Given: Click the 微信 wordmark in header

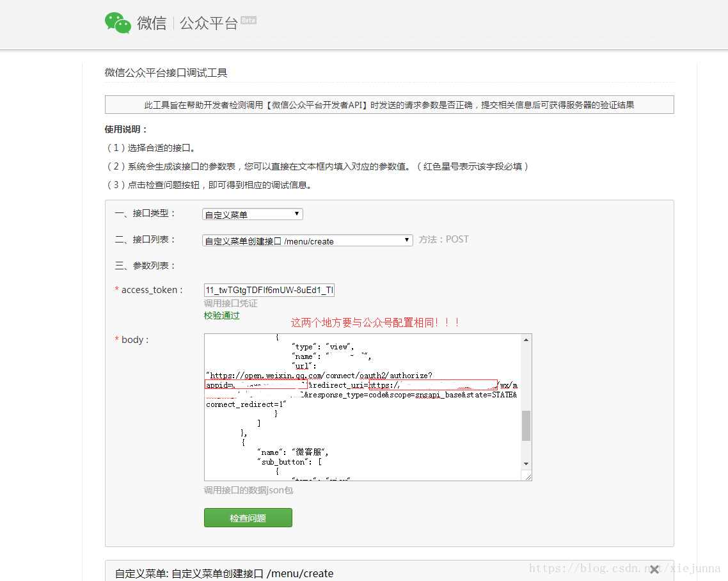Looking at the screenshot, I should click(x=152, y=23).
